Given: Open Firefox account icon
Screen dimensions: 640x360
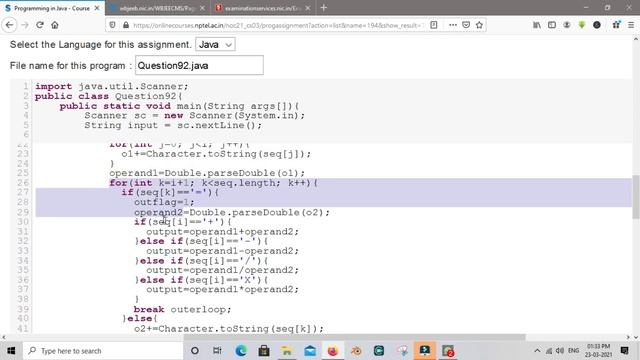Looking at the screenshot, I should click(x=567, y=25).
